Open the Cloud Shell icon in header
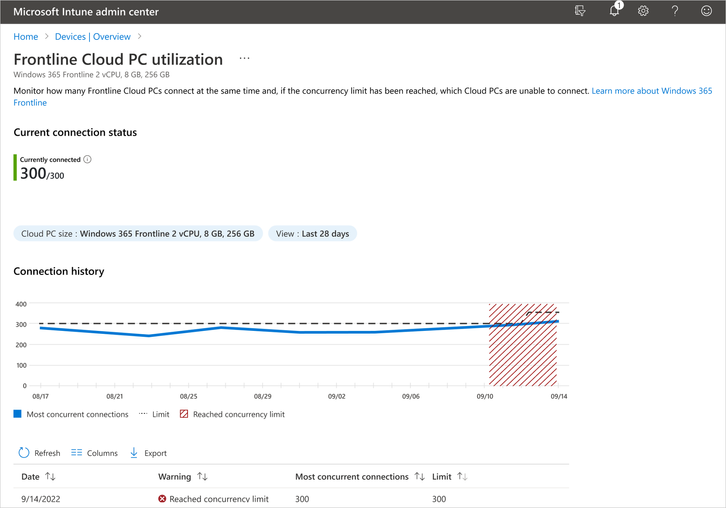Image resolution: width=726 pixels, height=508 pixels. point(580,11)
